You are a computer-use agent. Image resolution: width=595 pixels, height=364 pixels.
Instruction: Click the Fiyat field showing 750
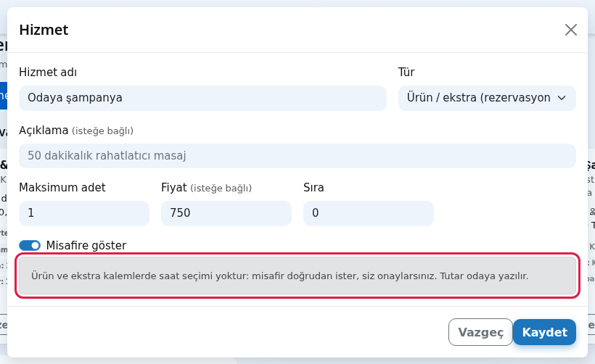point(226,213)
